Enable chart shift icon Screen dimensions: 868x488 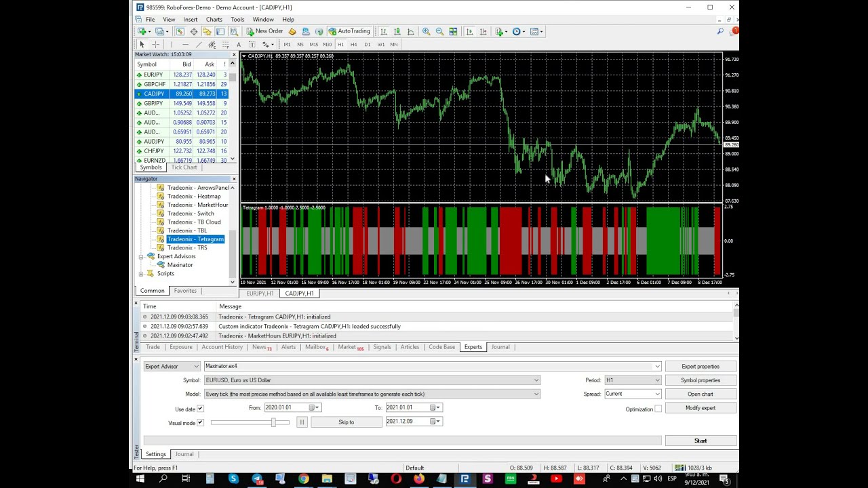point(483,31)
